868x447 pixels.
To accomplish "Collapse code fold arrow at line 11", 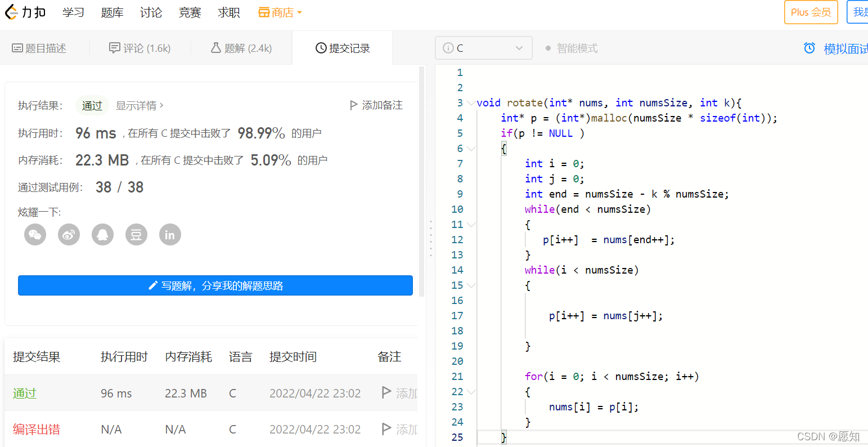I will coord(471,225).
